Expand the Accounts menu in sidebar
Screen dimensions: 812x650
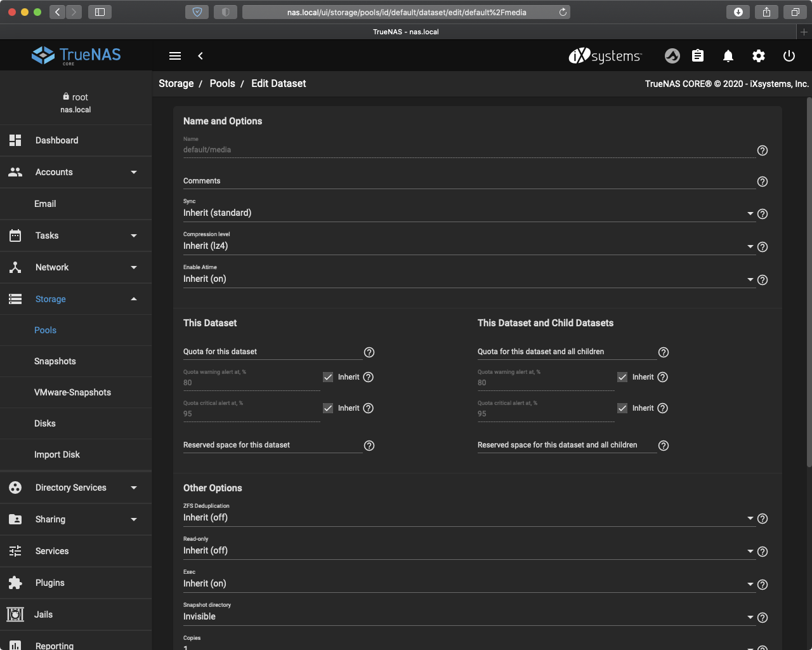tap(76, 172)
